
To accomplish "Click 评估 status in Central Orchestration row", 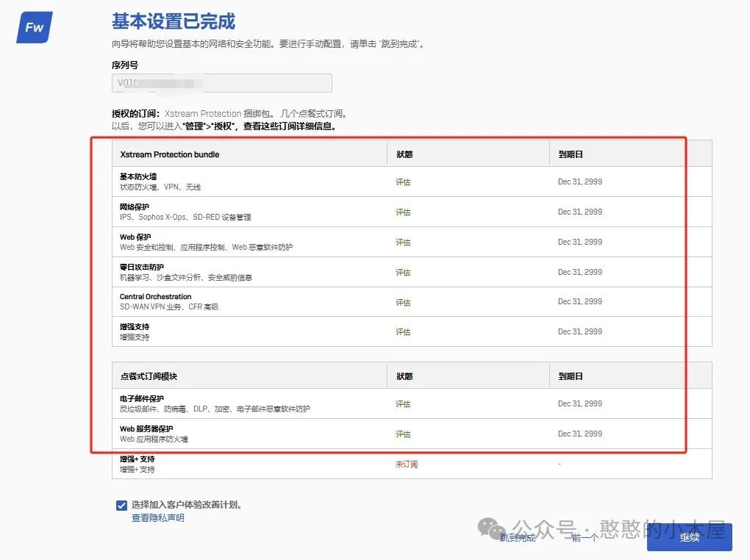I will tap(403, 302).
